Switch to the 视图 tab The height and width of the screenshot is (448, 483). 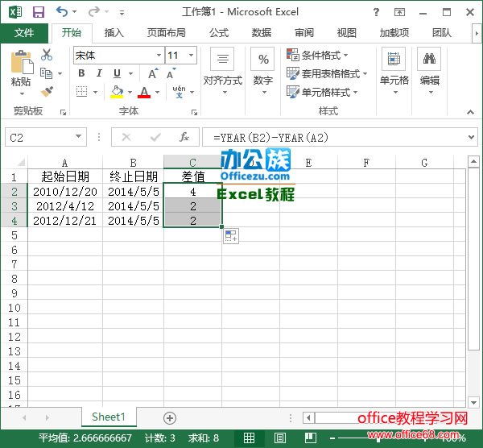[x=347, y=33]
